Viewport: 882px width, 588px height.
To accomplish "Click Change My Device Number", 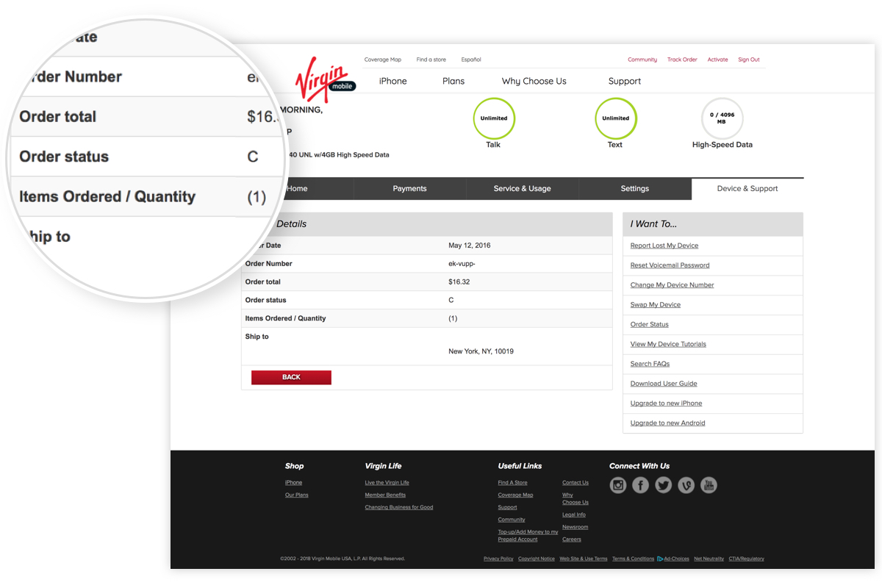I will click(x=672, y=285).
